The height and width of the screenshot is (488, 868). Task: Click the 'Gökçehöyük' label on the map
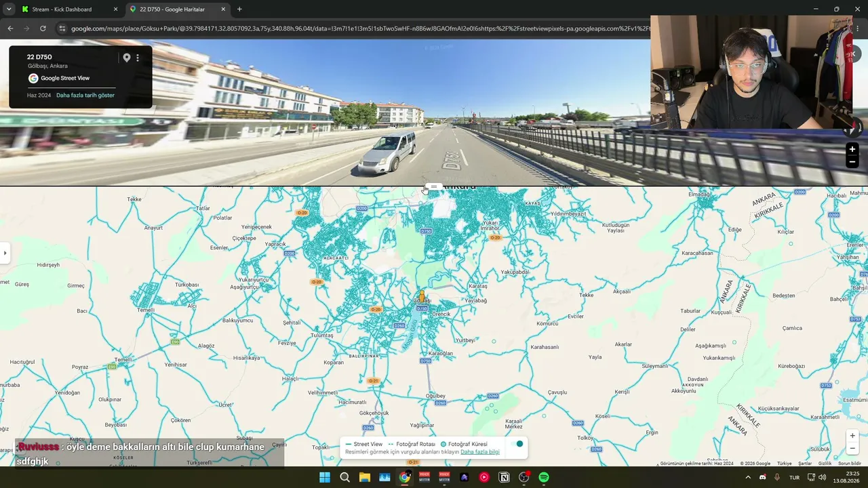374,413
